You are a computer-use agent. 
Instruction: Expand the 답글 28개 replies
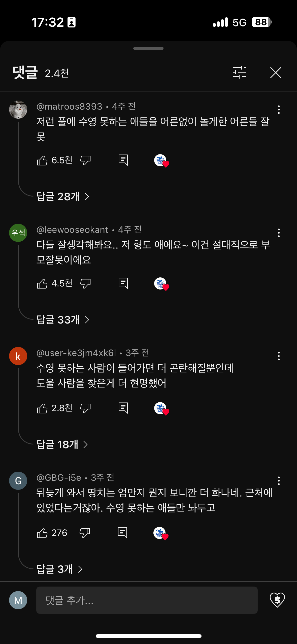(x=63, y=197)
